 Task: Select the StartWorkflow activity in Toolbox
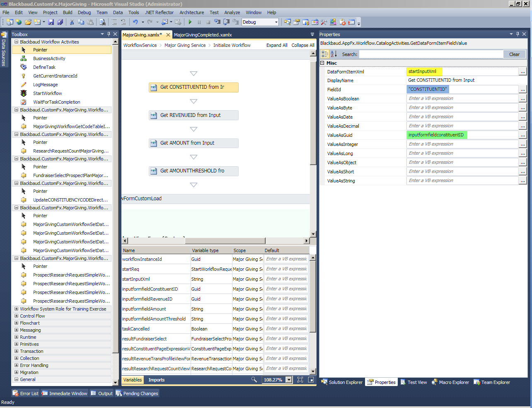pos(47,93)
